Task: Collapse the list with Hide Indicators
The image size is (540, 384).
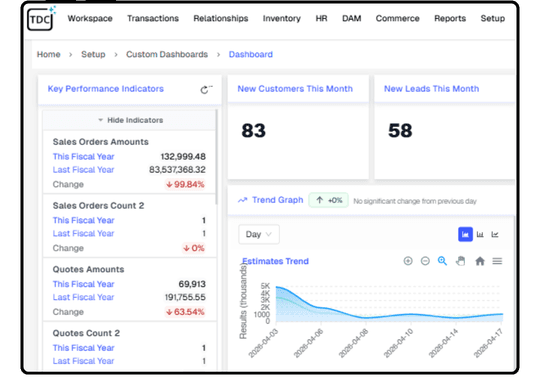Action: 130,120
